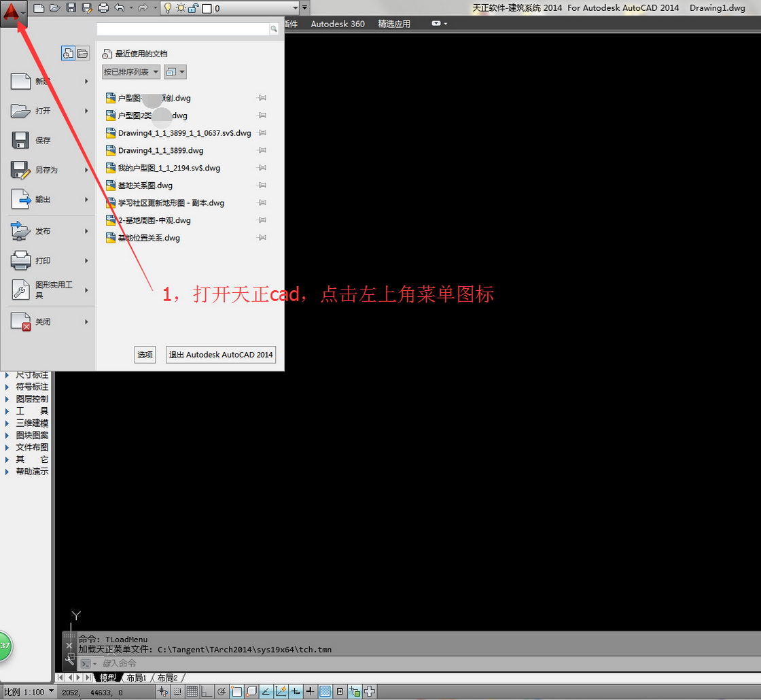
Task: Click the layer 0 white color swatch
Action: (x=207, y=9)
